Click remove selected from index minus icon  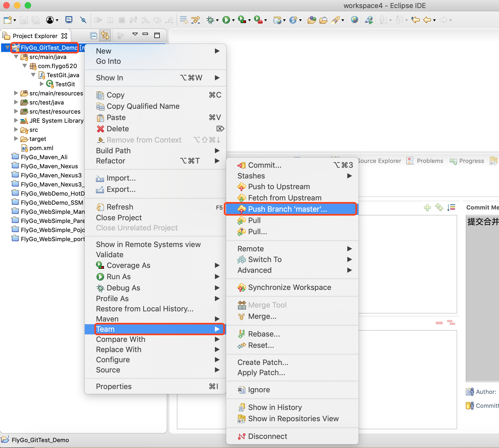tap(439, 323)
